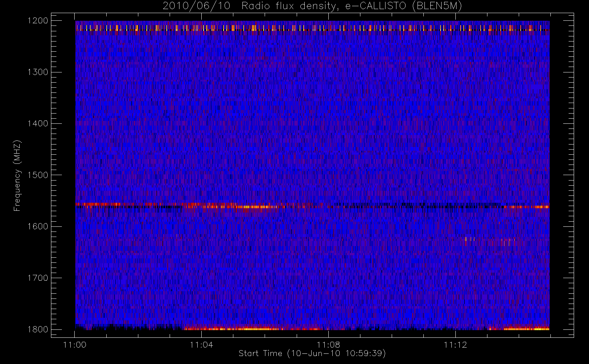Click the 11:04 time tick label
589x364 pixels.
pyautogui.click(x=201, y=345)
